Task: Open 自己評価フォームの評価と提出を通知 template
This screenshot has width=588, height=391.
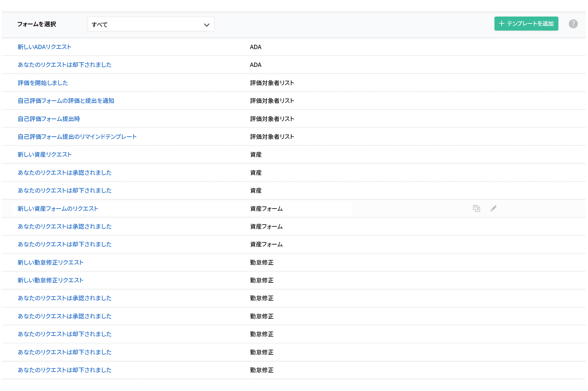Action: [x=66, y=101]
